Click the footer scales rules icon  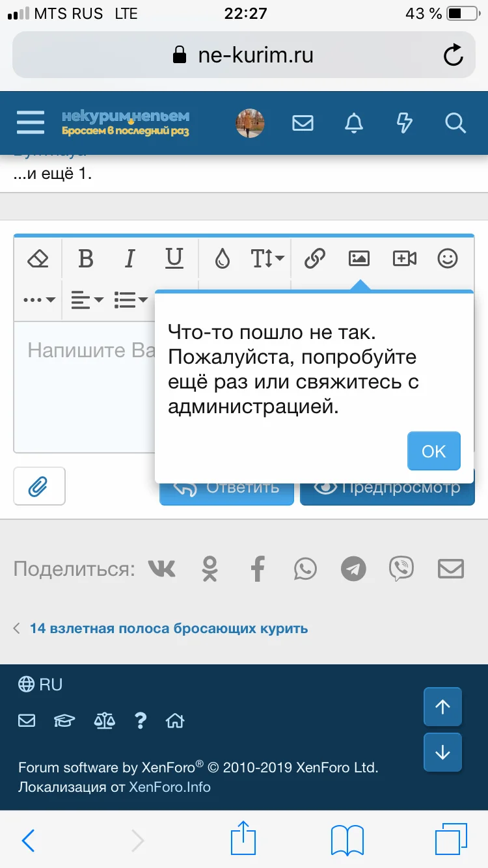click(105, 721)
